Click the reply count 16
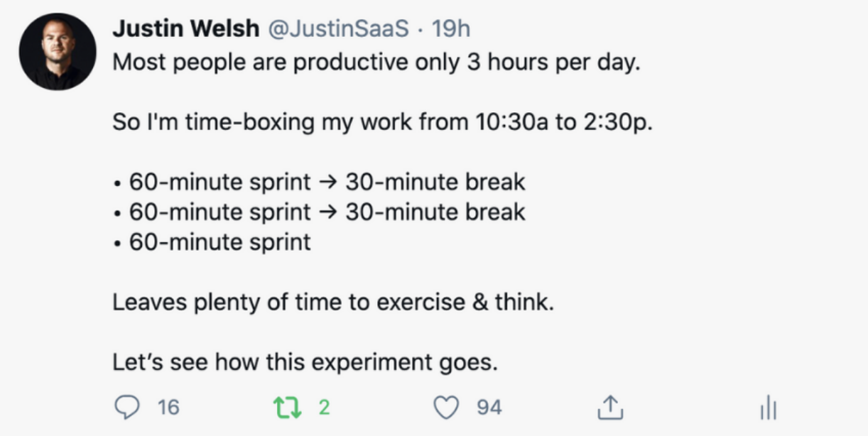 pyautogui.click(x=168, y=407)
